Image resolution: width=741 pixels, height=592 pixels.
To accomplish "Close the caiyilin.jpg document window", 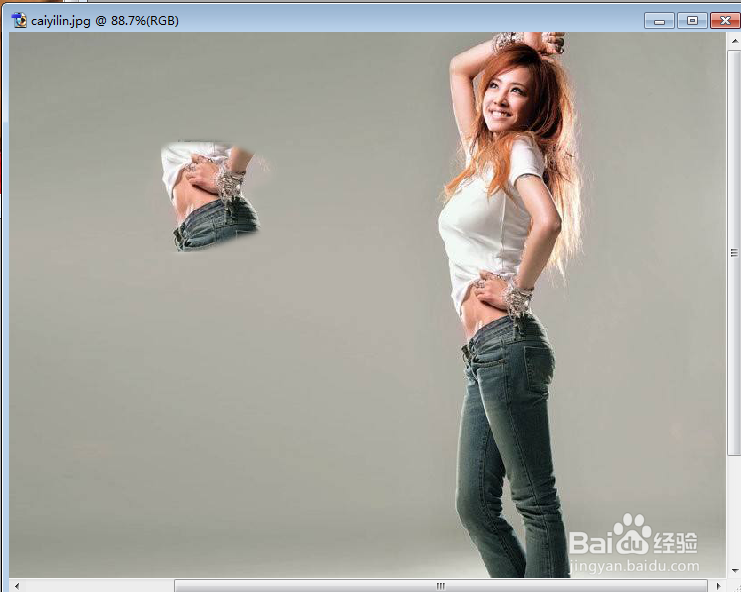I will tap(725, 21).
